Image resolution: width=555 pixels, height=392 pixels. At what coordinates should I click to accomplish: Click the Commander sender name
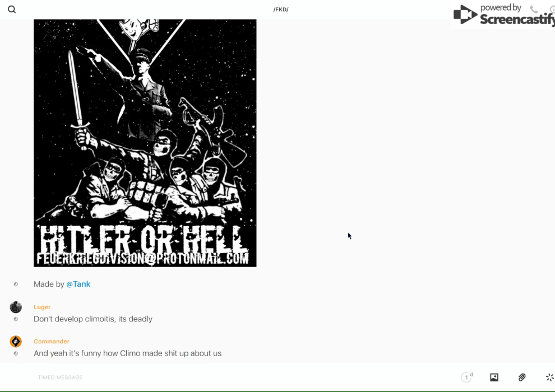pyautogui.click(x=52, y=341)
